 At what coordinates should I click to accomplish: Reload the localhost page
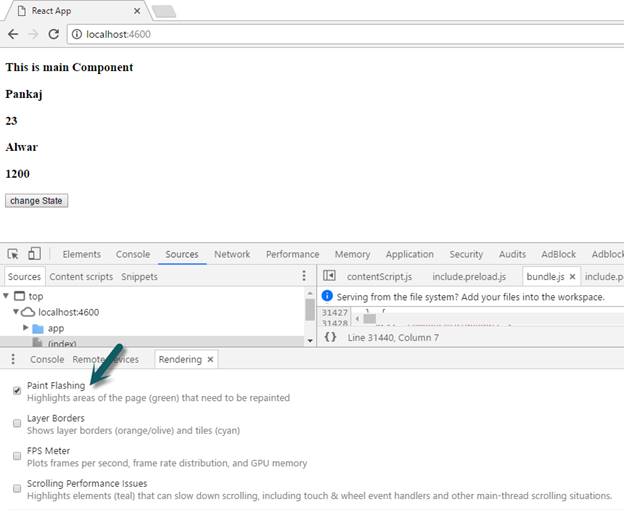point(54,34)
